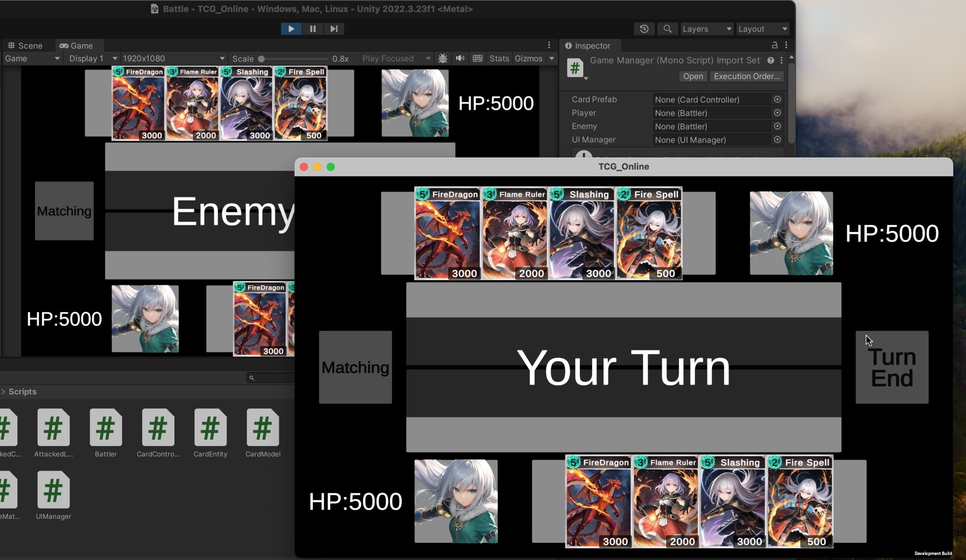Toggle the Inspector lock icon
The image size is (966, 560).
774,45
